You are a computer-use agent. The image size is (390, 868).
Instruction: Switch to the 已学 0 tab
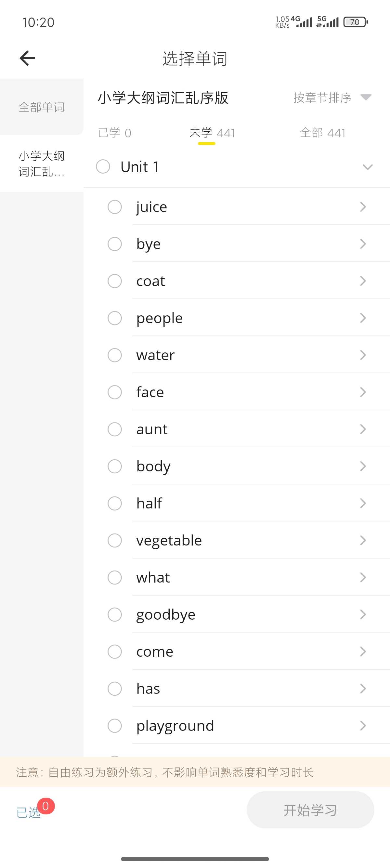point(114,133)
